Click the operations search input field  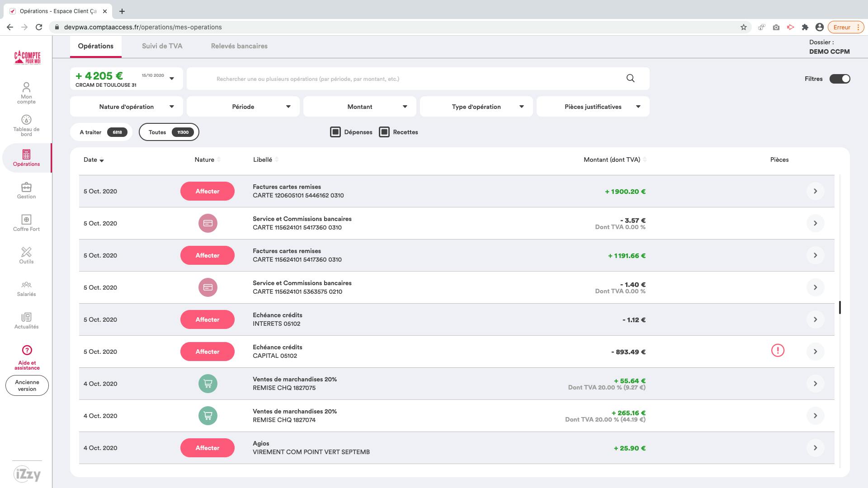point(407,79)
